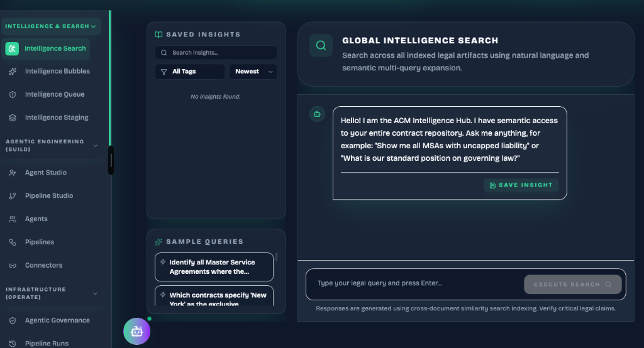Navigate to Pipeline Studio
This screenshot has height=348, width=644.
pos(50,196)
